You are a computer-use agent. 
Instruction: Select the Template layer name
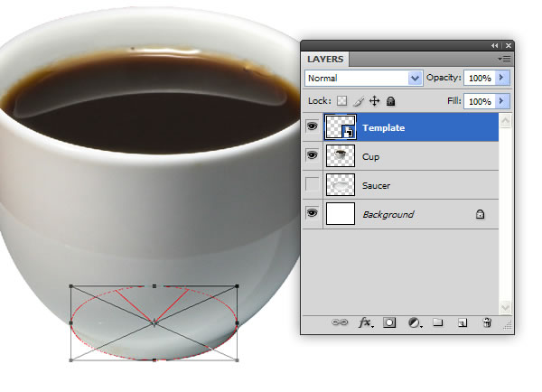tap(383, 128)
